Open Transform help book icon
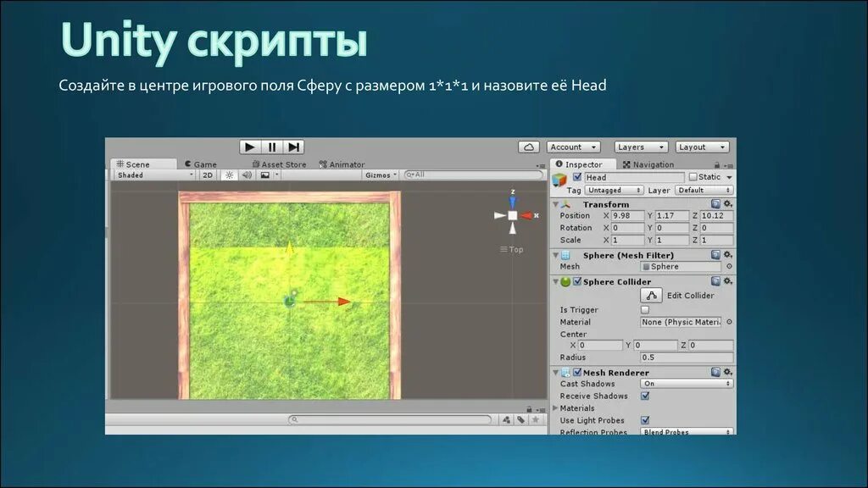This screenshot has width=868, height=488. point(715,204)
